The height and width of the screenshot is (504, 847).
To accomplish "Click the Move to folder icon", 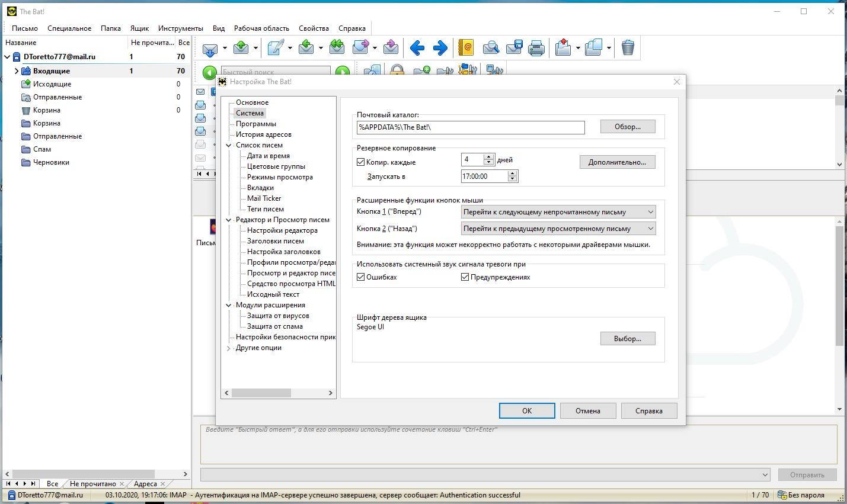I will point(563,47).
